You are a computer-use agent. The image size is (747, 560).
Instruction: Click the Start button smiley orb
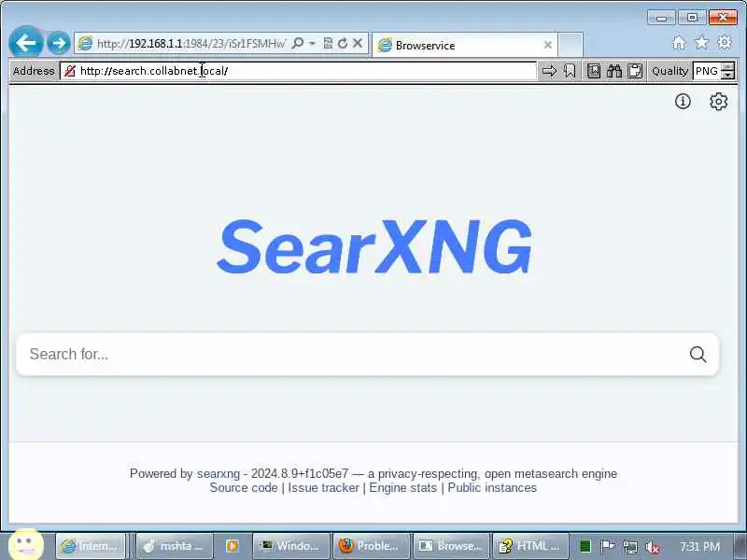point(26,544)
